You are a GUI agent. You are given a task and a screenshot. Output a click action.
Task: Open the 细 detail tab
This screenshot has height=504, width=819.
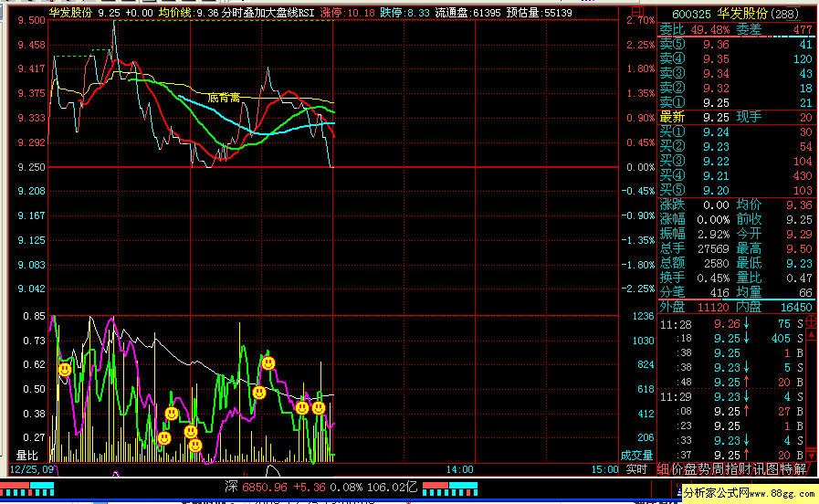tap(664, 469)
